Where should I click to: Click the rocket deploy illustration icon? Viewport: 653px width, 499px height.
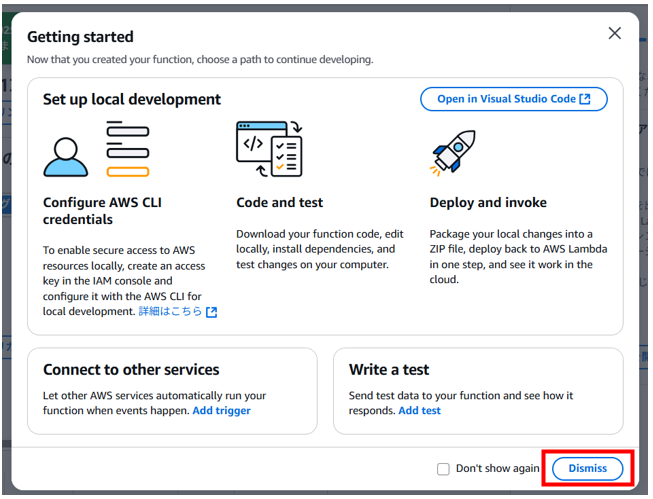tap(453, 153)
